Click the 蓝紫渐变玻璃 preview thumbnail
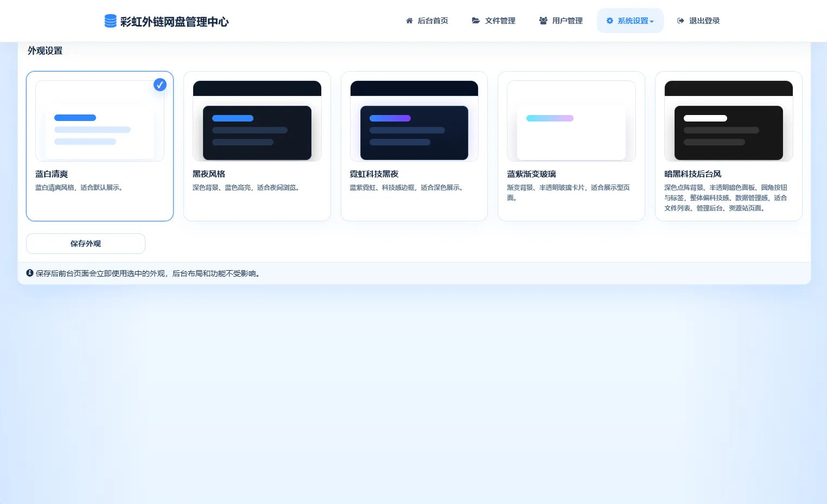This screenshot has height=504, width=827. tap(571, 121)
